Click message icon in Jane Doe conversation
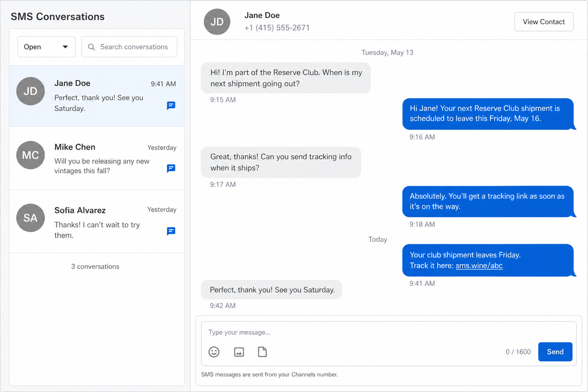588x392 pixels. click(171, 105)
